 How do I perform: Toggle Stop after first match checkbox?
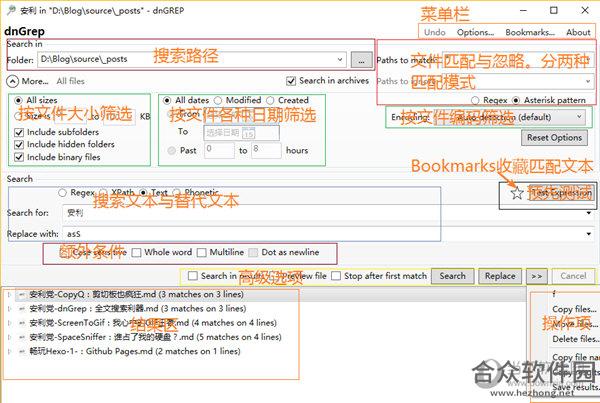tap(336, 276)
